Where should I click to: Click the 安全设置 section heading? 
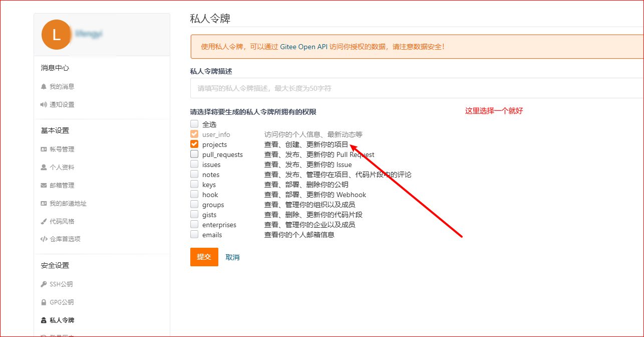[55, 266]
